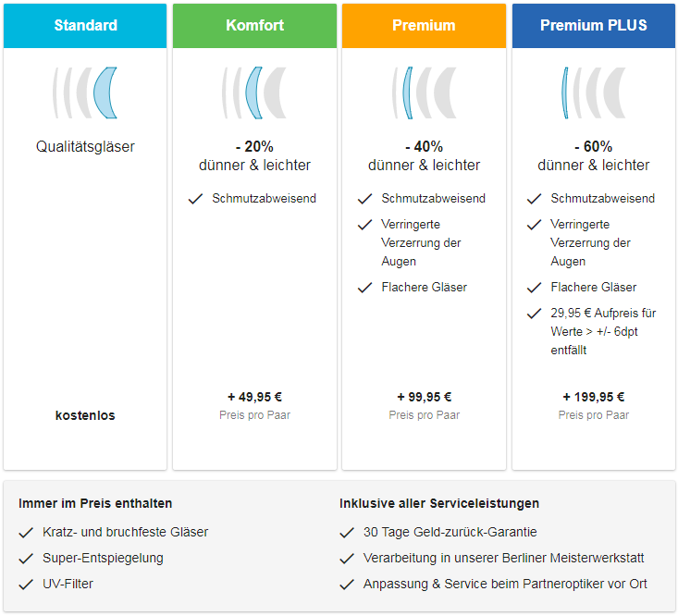Click the - 60% dünner & leichter text
Image resolution: width=678 pixels, height=616 pixels.
[594, 155]
